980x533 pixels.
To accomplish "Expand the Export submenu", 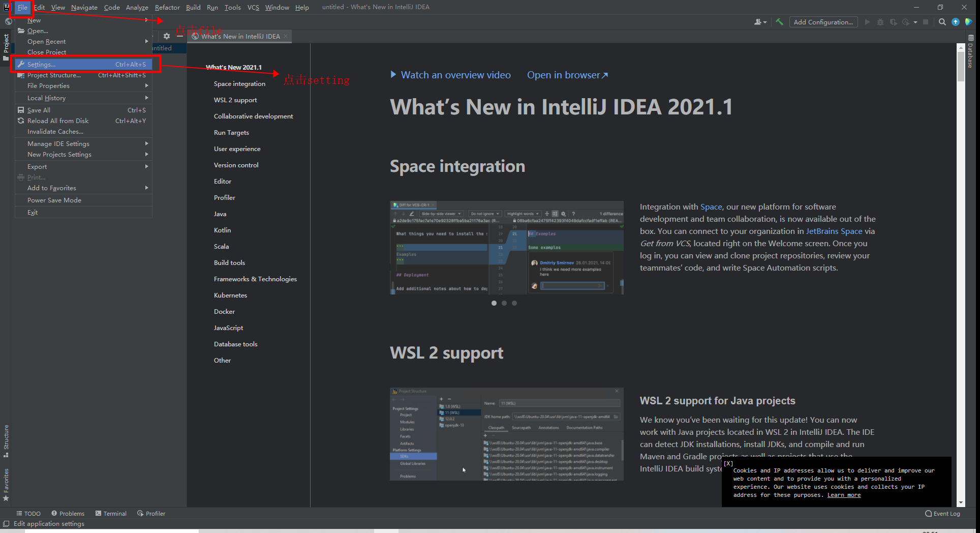I will (x=146, y=167).
